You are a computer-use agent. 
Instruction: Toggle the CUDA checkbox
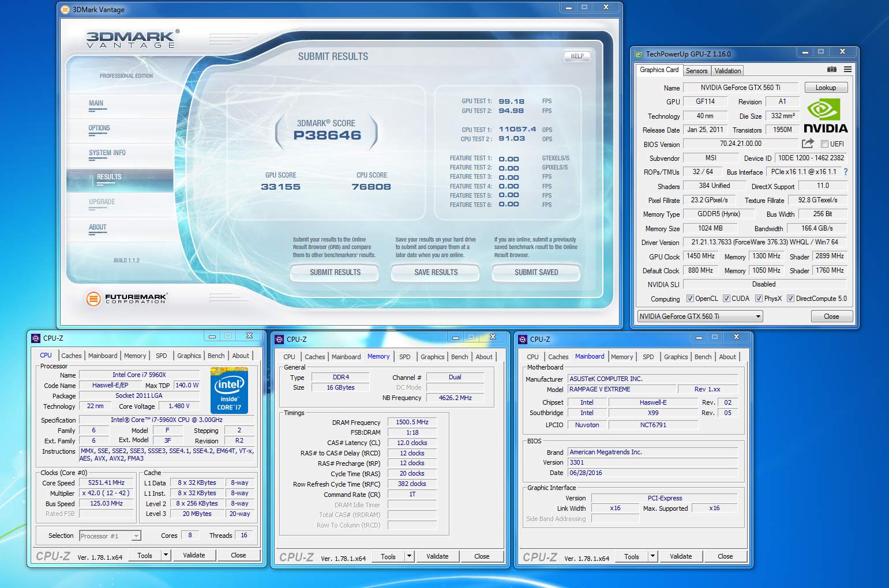pyautogui.click(x=726, y=299)
